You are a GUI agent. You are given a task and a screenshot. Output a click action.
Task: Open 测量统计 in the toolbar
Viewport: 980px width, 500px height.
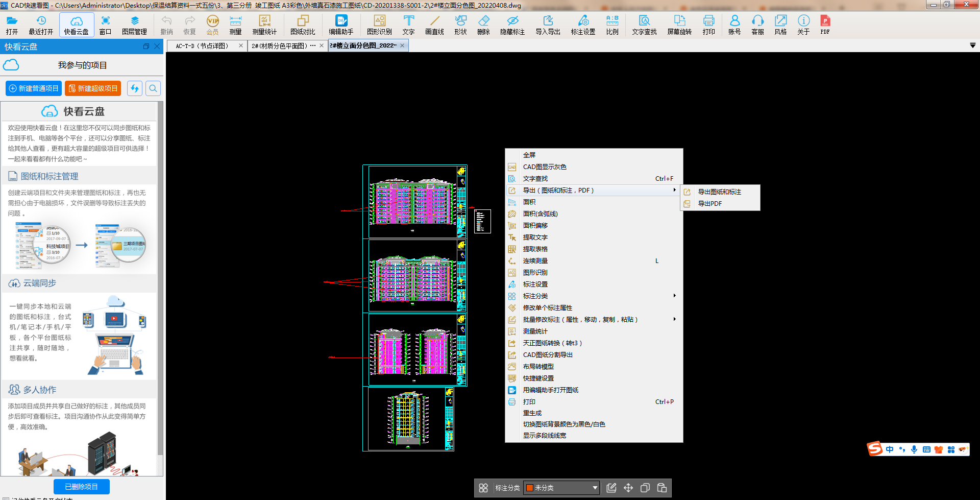coord(264,25)
